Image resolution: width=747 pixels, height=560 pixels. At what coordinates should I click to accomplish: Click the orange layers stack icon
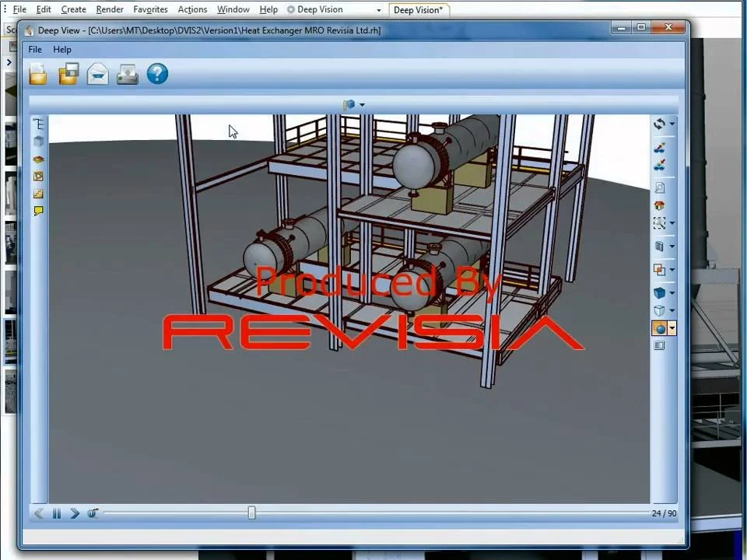tap(39, 159)
